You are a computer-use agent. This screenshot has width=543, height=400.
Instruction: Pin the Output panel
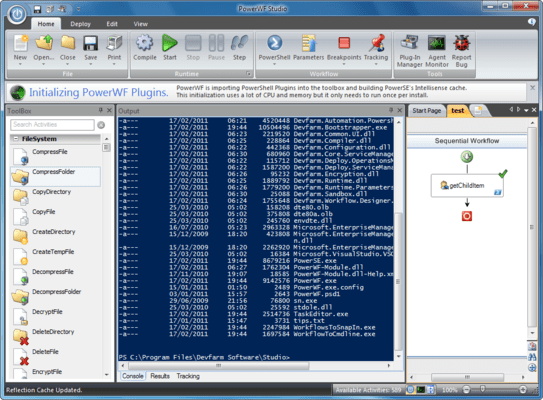pyautogui.click(x=391, y=110)
